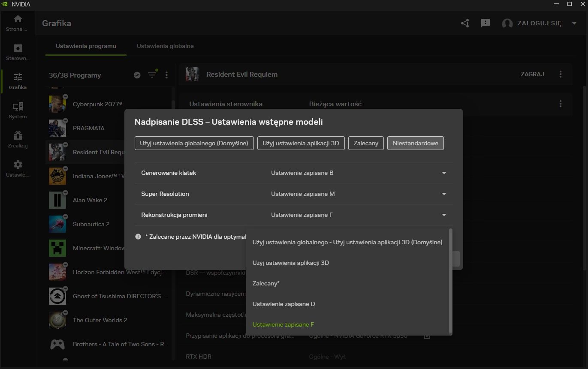The height and width of the screenshot is (369, 588).
Task: Expand the Generowanie klatek preset dropdown
Action: point(444,173)
